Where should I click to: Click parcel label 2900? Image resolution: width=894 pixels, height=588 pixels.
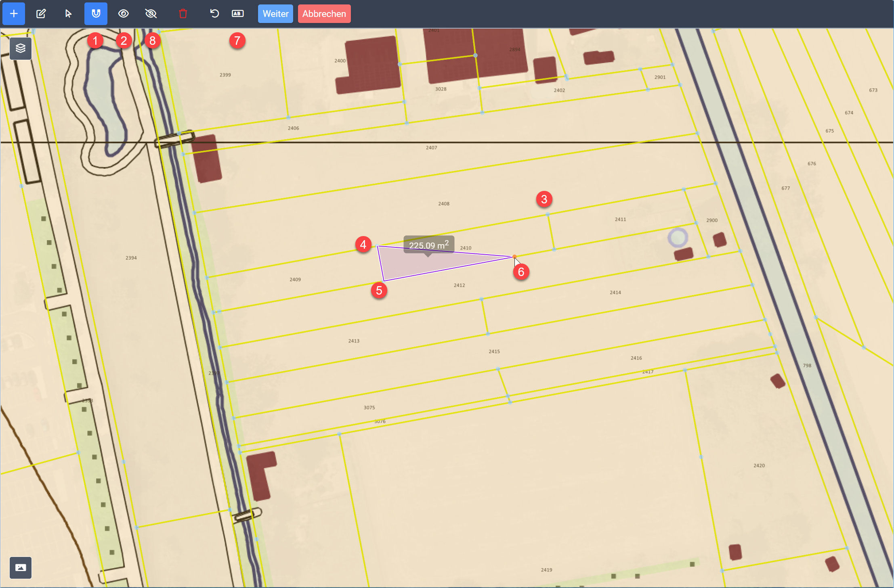coord(712,220)
